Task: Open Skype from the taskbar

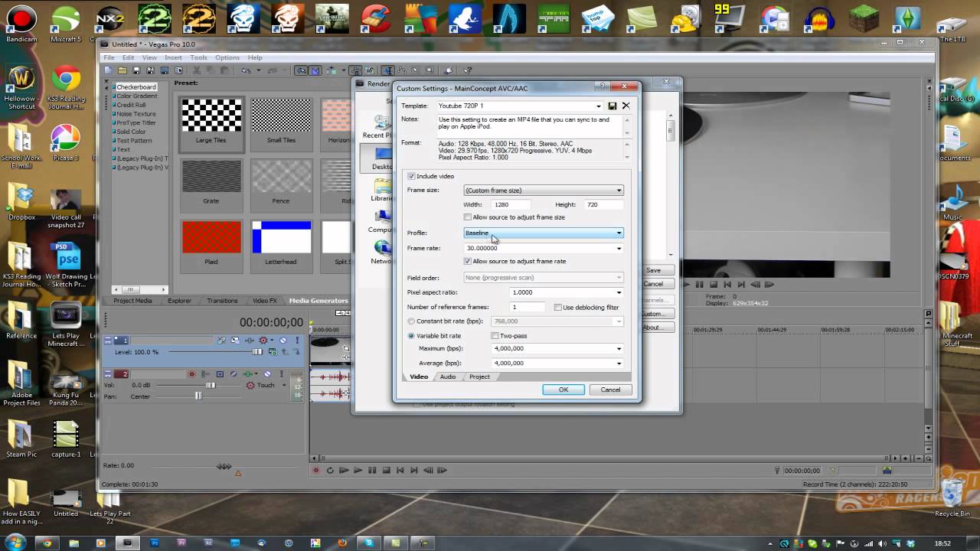Action: [x=369, y=543]
